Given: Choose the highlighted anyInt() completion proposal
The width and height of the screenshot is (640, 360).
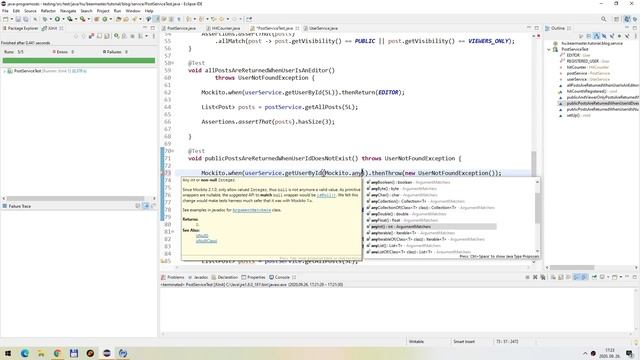Looking at the screenshot, I should [431, 227].
